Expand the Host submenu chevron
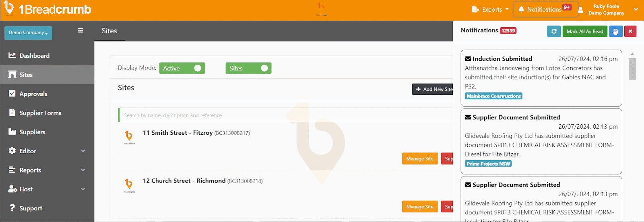The image size is (644, 222). coord(83,189)
